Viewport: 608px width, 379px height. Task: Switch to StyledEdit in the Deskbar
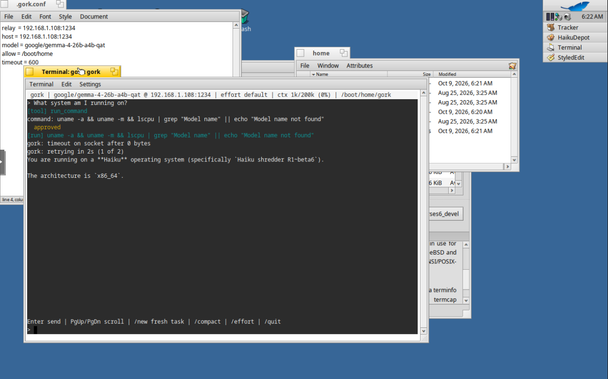(x=575, y=58)
